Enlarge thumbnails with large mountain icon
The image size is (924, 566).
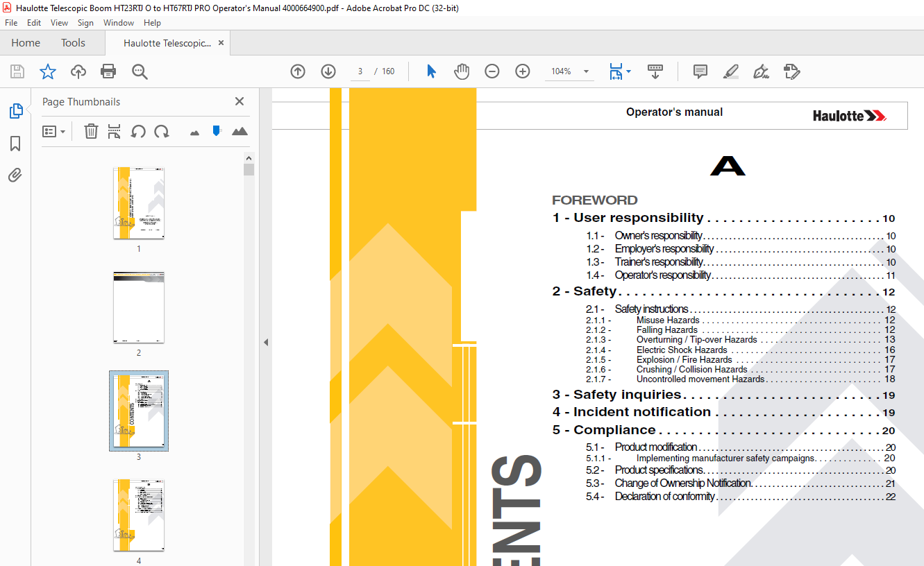tap(240, 131)
